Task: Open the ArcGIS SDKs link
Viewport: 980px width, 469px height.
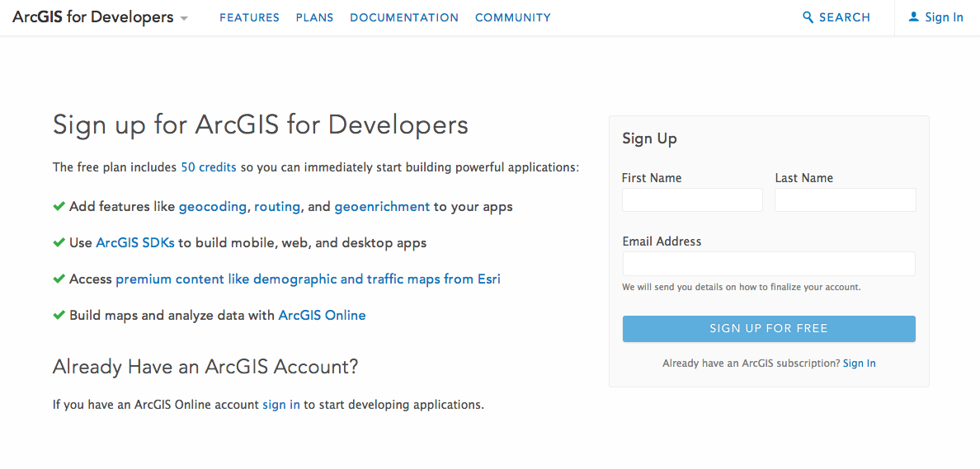Action: [x=135, y=243]
